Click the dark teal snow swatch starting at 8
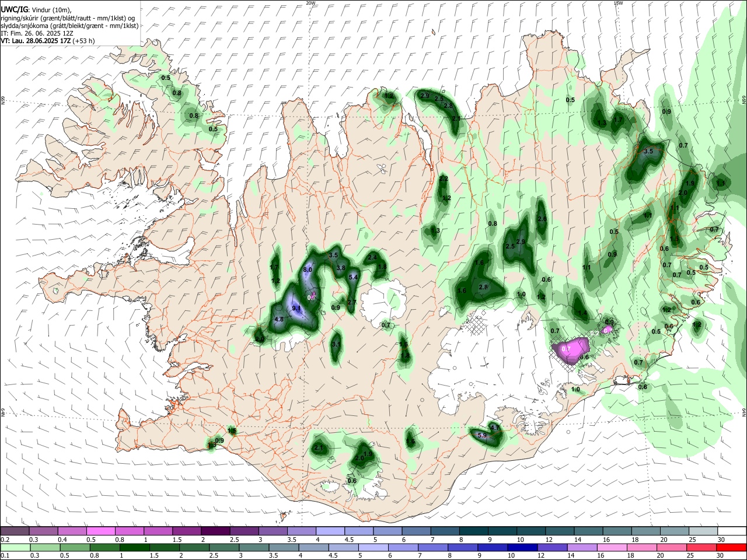Screen dimensions: 747x560 (x=474, y=531)
